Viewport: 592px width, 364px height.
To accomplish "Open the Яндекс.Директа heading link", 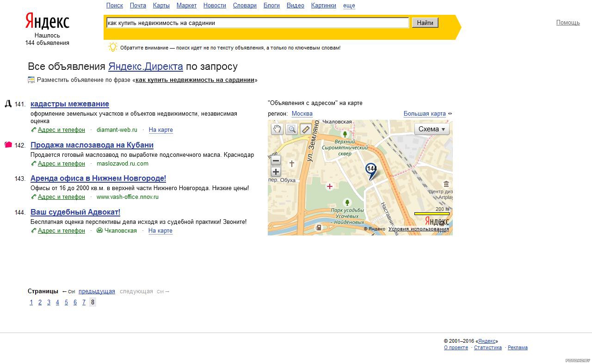I will coord(146,67).
